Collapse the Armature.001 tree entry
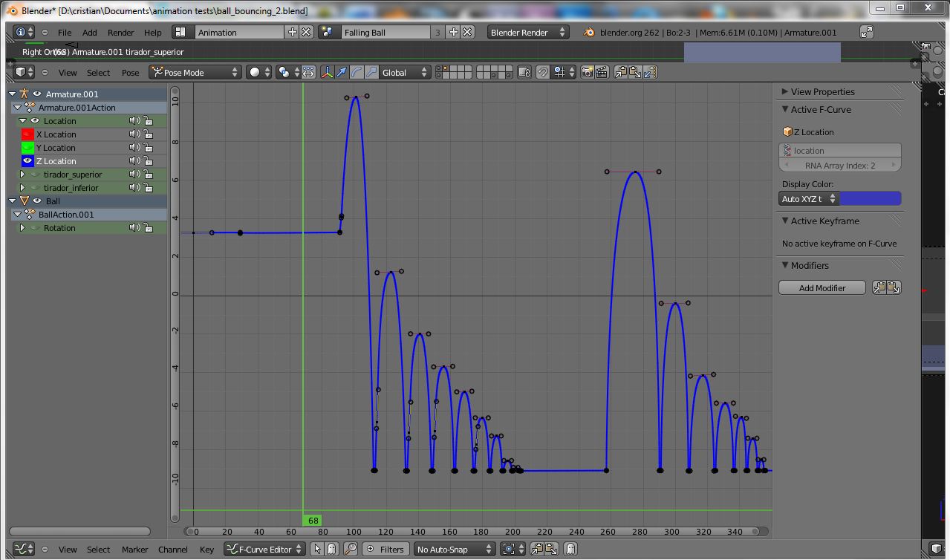The height and width of the screenshot is (560, 950). pyautogui.click(x=13, y=94)
